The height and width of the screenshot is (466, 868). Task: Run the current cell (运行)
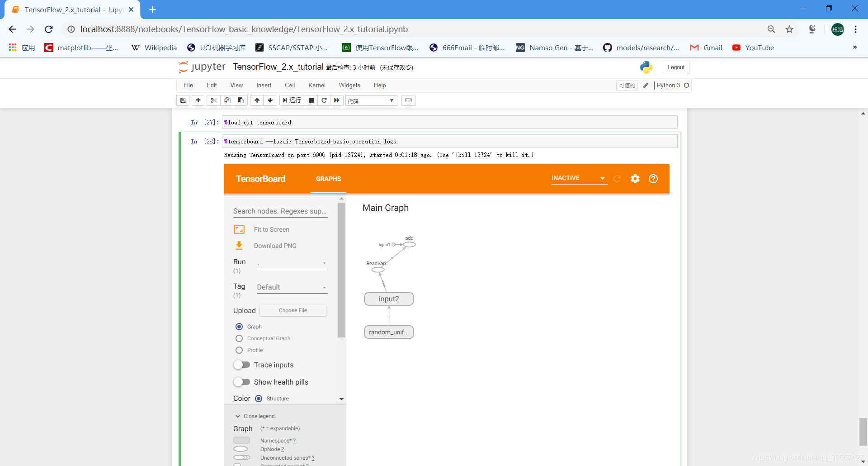[x=292, y=100]
